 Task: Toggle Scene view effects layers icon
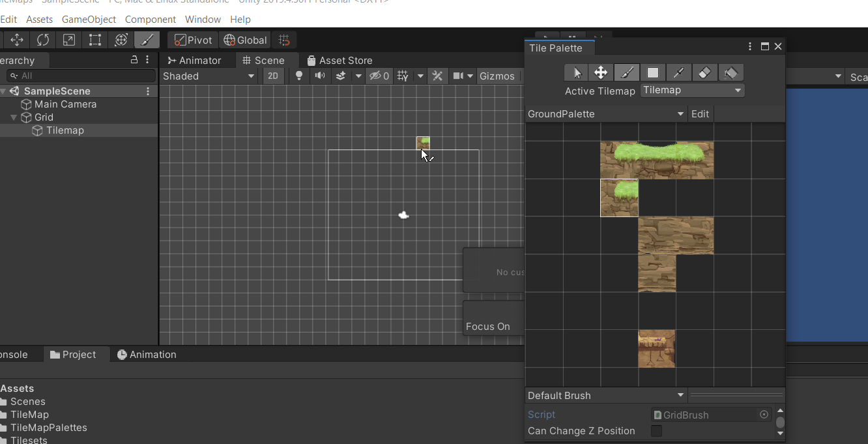point(340,76)
